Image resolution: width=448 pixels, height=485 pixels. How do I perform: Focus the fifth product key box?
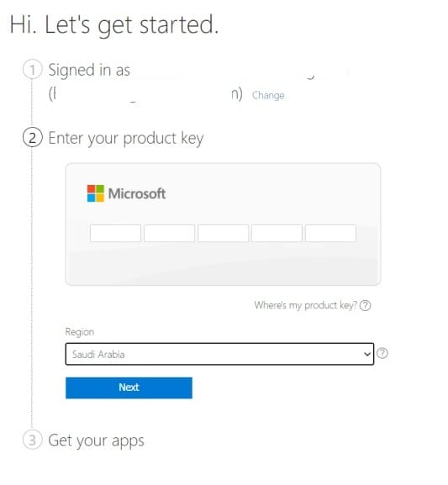(330, 233)
